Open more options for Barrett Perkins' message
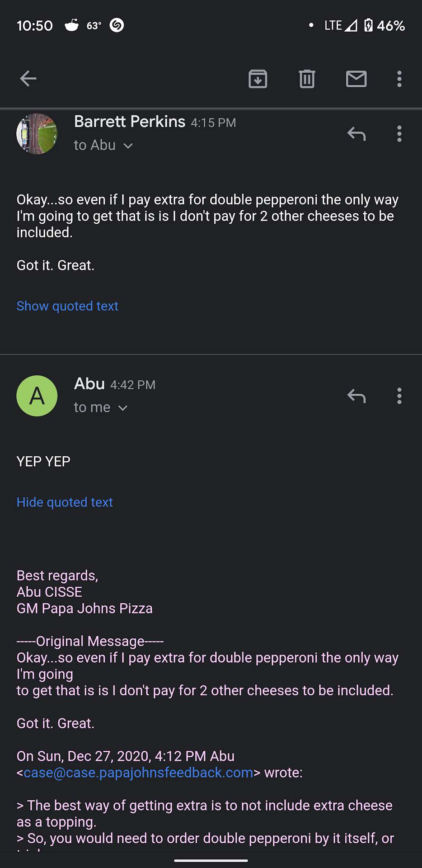Image resolution: width=422 pixels, height=868 pixels. [x=399, y=134]
